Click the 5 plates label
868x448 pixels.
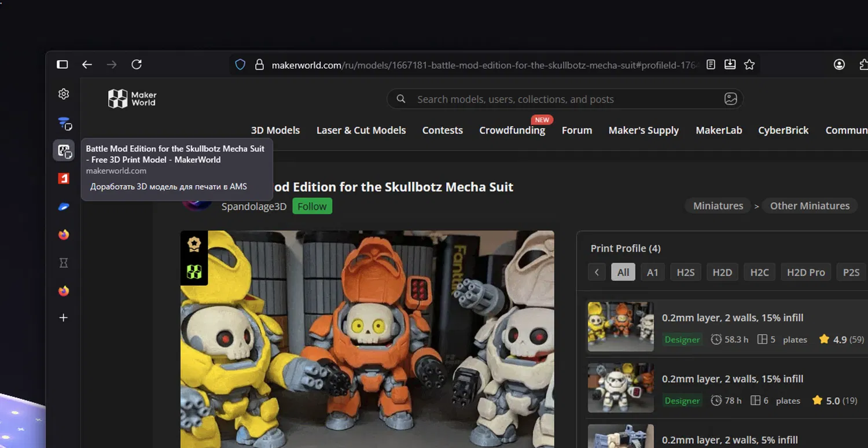tap(782, 340)
